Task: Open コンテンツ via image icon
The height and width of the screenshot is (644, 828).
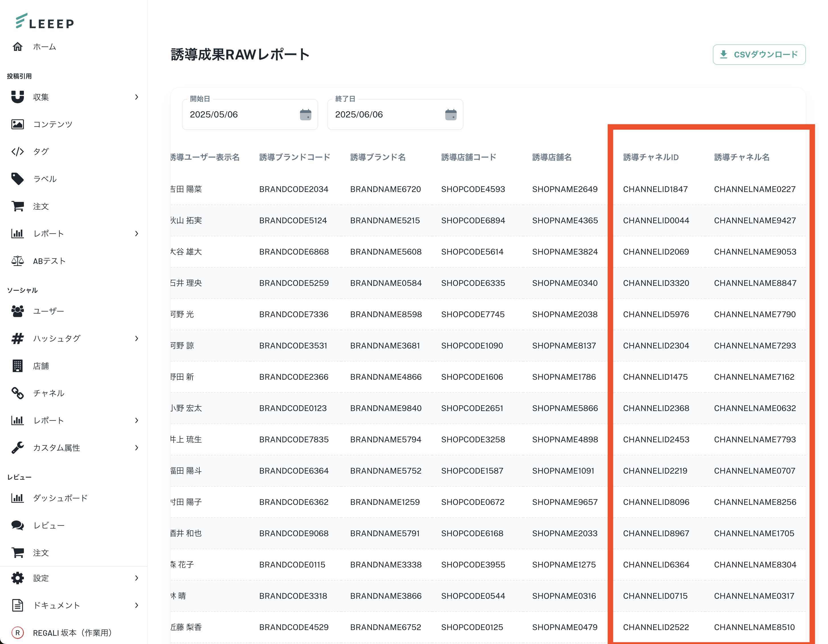Action: click(17, 124)
